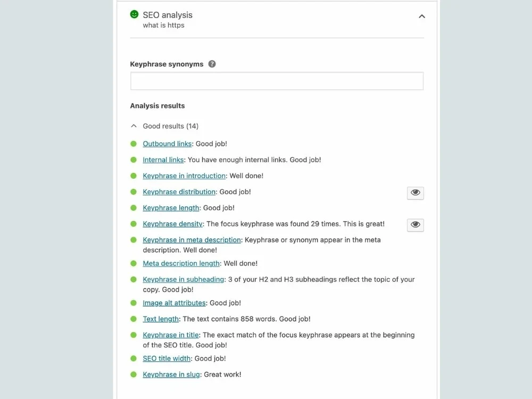The image size is (532, 399).
Task: Click the SEO analysis heading text
Action: pos(168,15)
